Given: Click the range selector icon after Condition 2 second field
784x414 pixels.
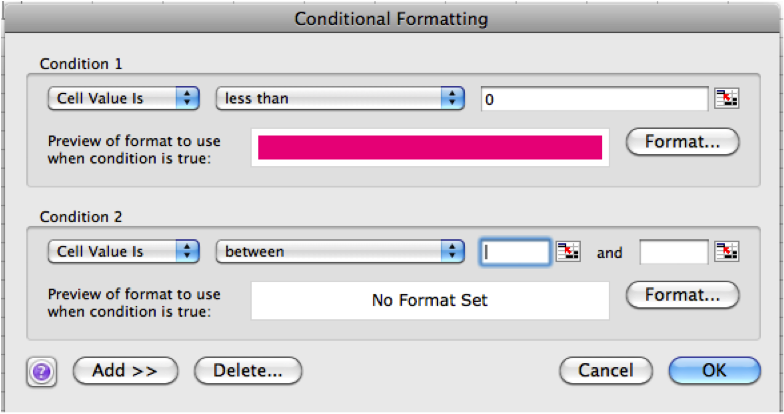Looking at the screenshot, I should 726,252.
